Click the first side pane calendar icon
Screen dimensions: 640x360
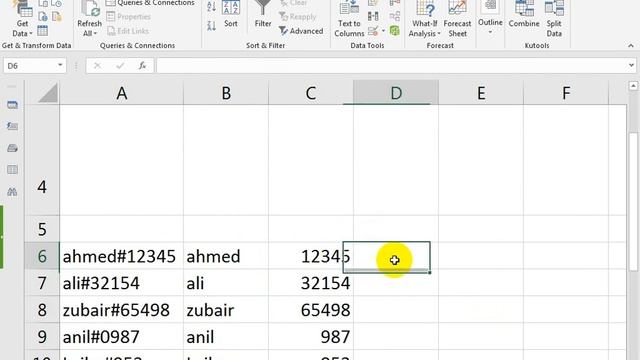pos(12,105)
